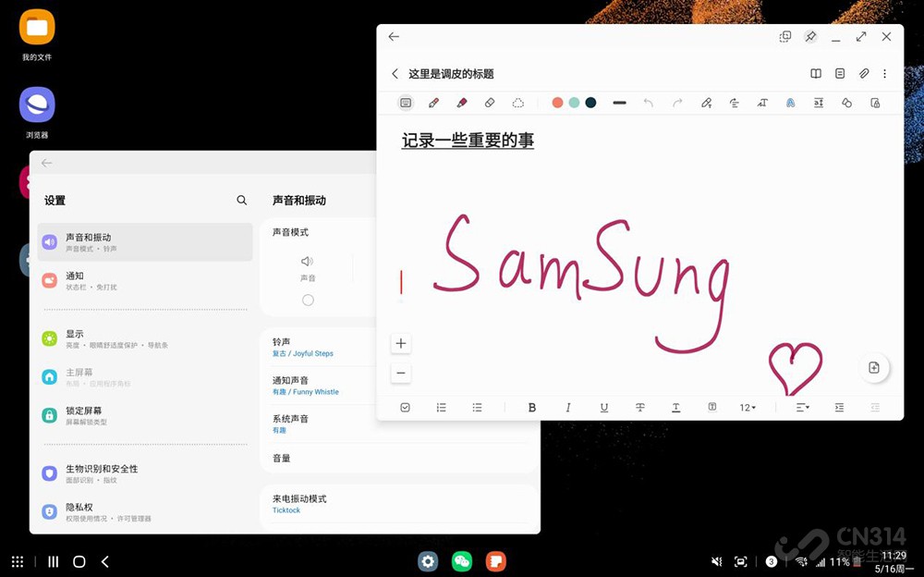This screenshot has height=577, width=924.
Task: Attach a file with paperclip icon
Action: 864,74
